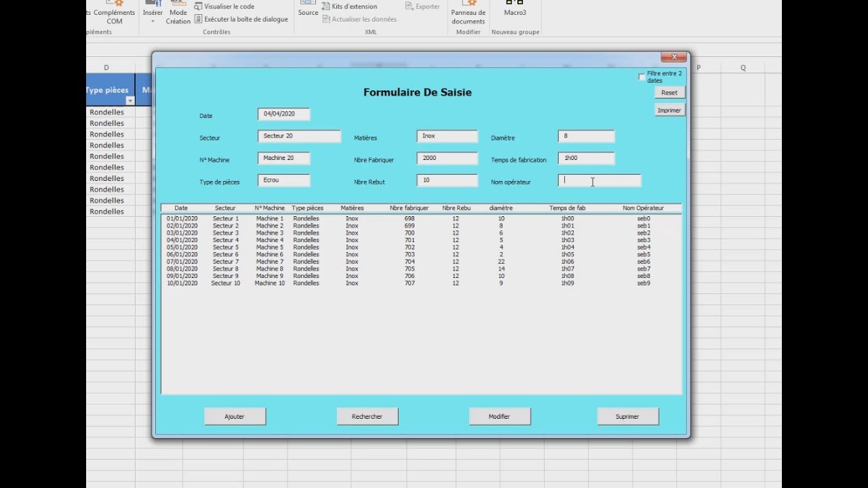The height and width of the screenshot is (488, 868).
Task: Select list row dated 08/01/2020
Action: [420, 269]
